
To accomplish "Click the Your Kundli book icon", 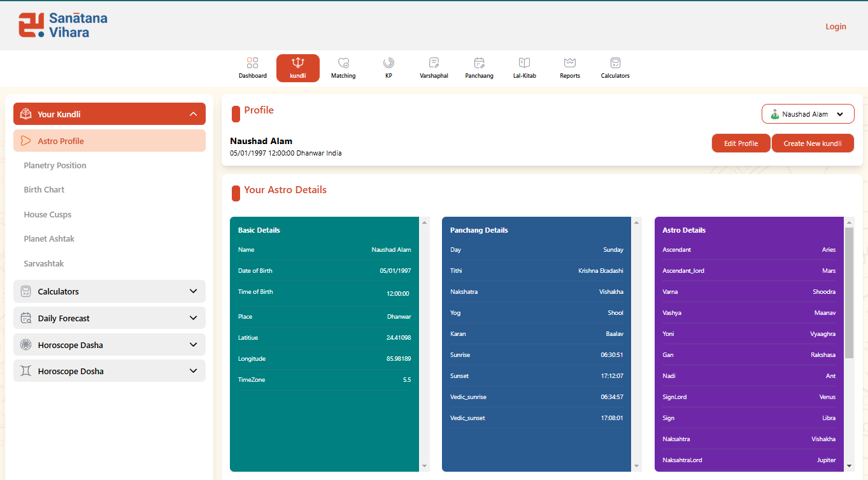I will (25, 114).
